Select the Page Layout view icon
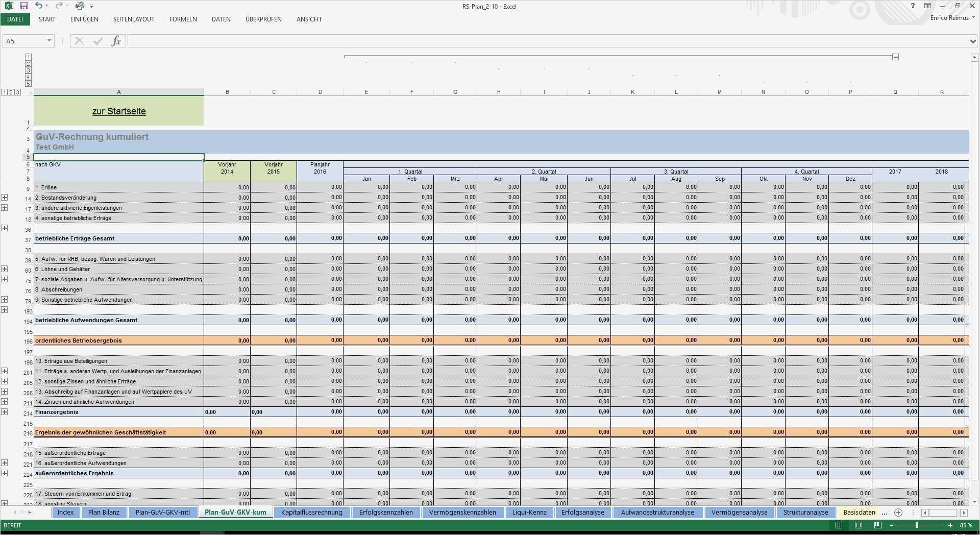 coord(857,525)
